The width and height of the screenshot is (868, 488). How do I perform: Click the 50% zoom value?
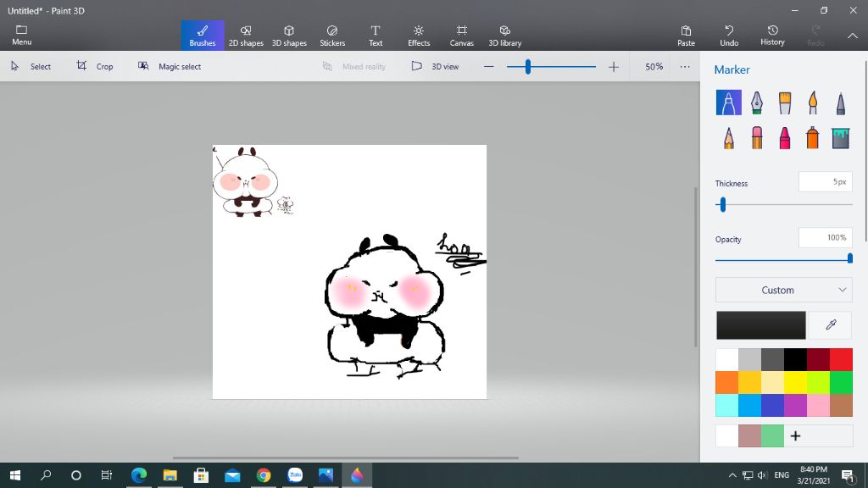point(654,66)
